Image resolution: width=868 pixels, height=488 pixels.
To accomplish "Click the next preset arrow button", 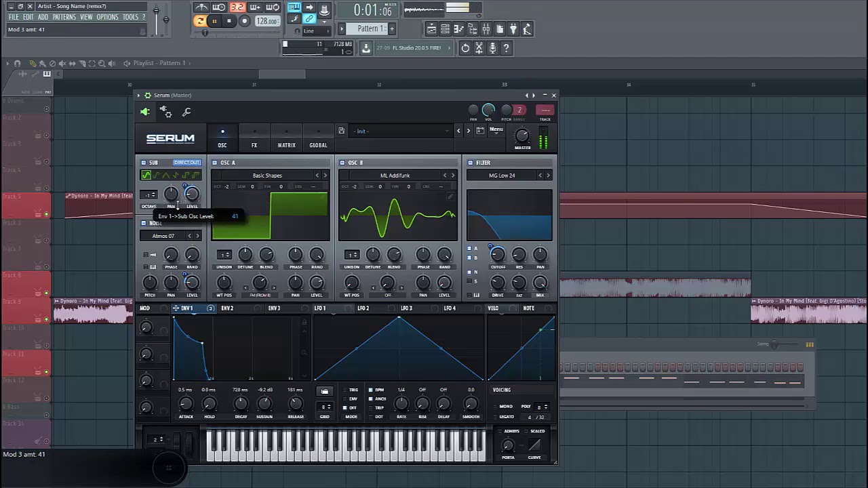I will point(468,131).
